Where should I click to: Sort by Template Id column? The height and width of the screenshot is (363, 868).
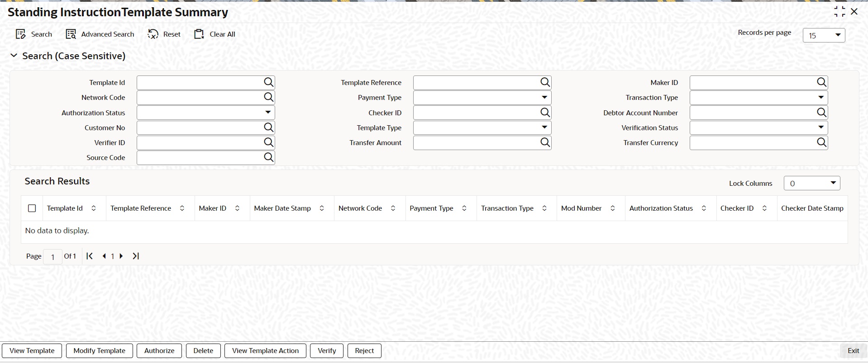tap(94, 208)
